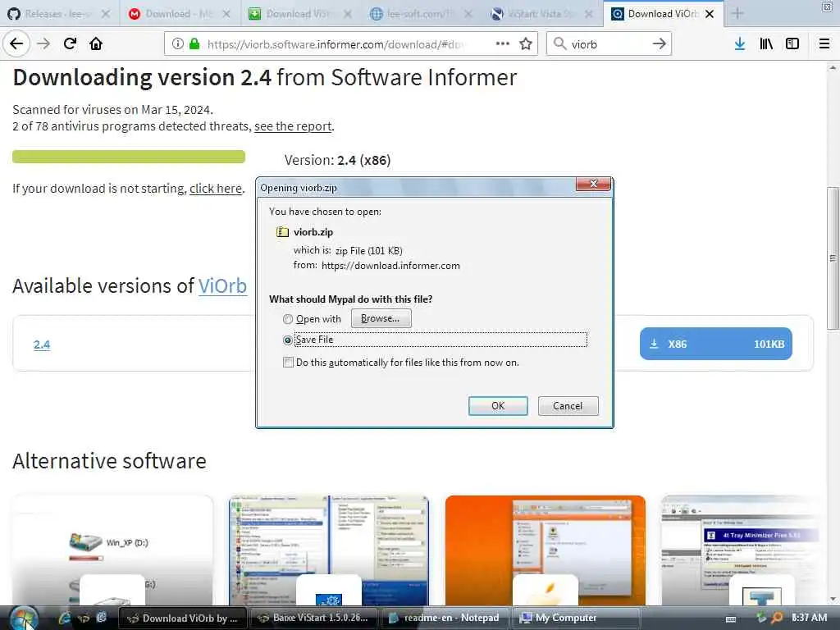Click the green secure padlock icon
The image size is (840, 630).
194,44
